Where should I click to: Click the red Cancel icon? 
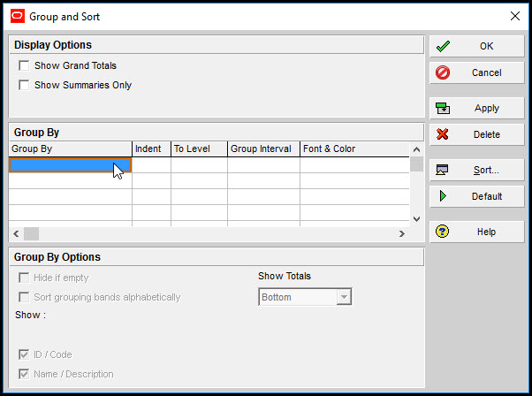click(x=444, y=72)
